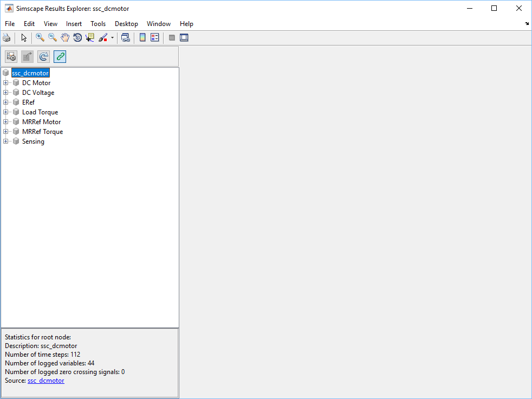Open the brush color dropdown arrow
The image size is (532, 399).
tap(112, 38)
